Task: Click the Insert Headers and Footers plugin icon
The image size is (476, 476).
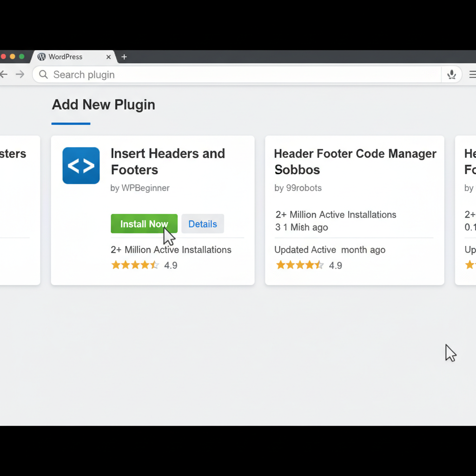Action: 81,165
